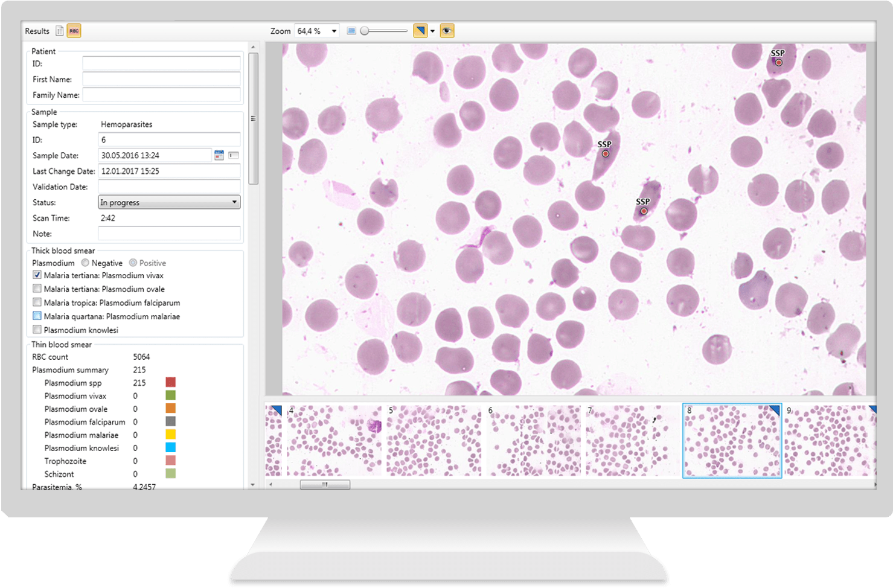Click the fit-image icon beside zoom slider
893x588 pixels.
click(351, 31)
